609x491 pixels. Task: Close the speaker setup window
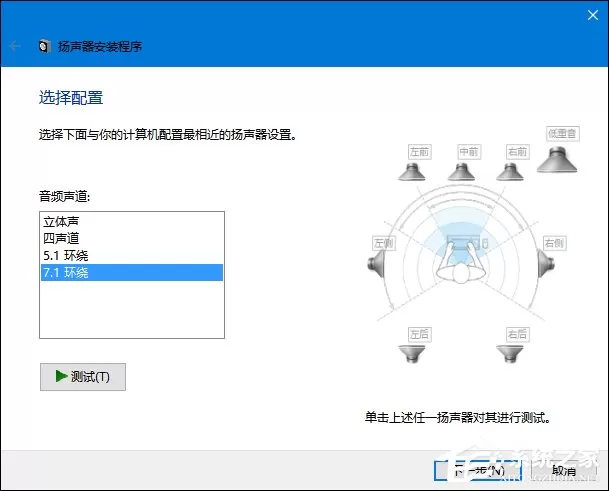coord(593,15)
